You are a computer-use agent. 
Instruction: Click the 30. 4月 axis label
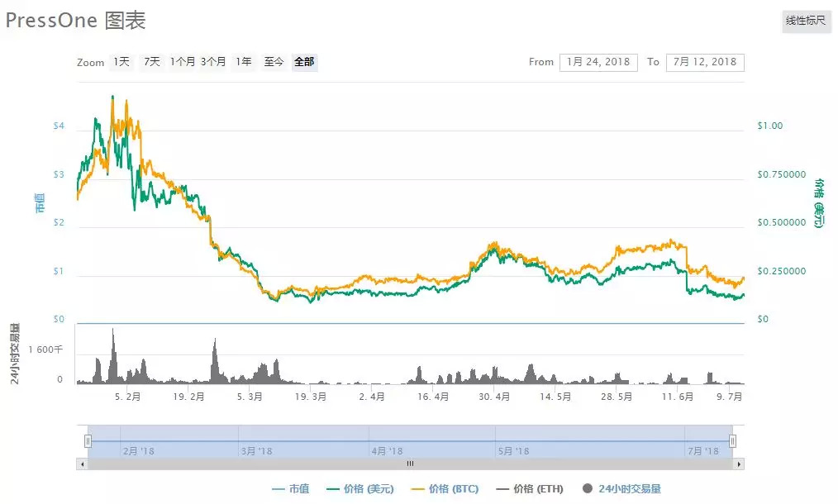coord(494,397)
